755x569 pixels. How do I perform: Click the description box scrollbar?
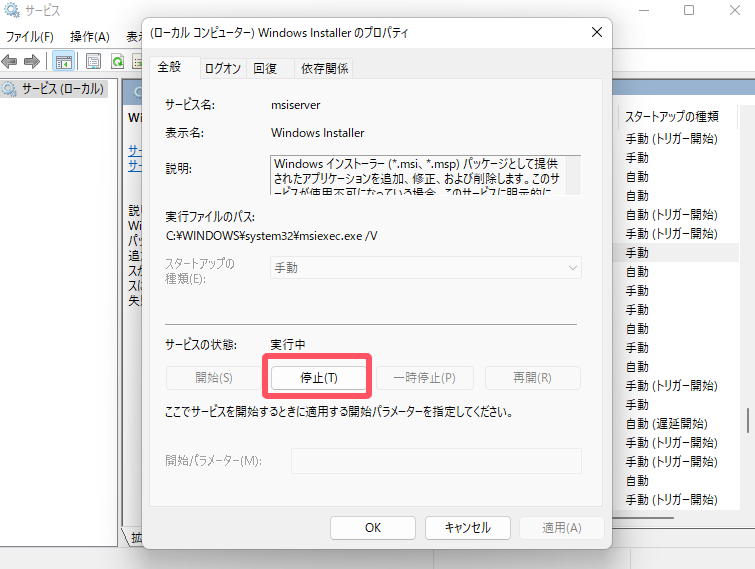(x=573, y=175)
